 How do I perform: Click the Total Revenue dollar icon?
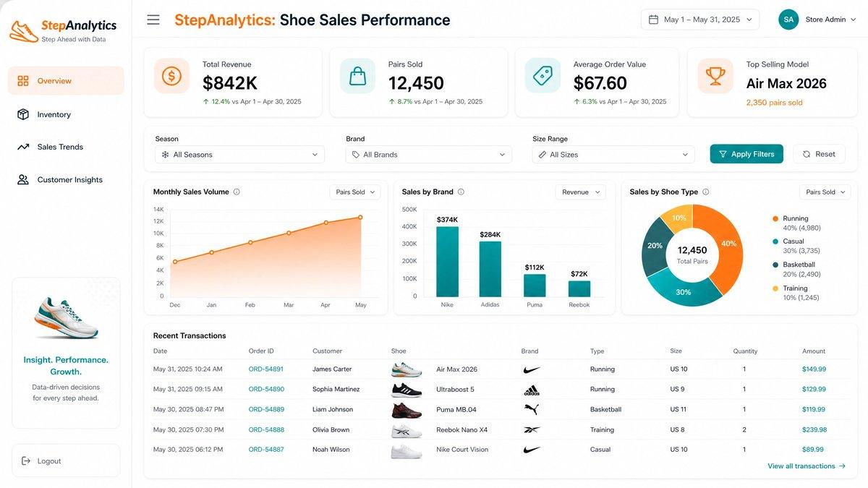171,76
